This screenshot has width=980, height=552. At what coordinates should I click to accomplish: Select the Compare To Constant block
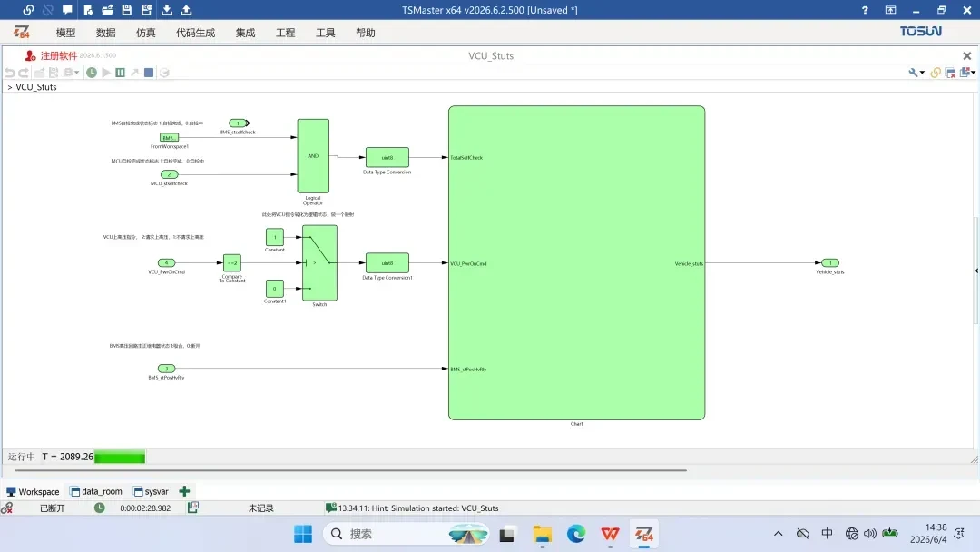click(x=232, y=262)
